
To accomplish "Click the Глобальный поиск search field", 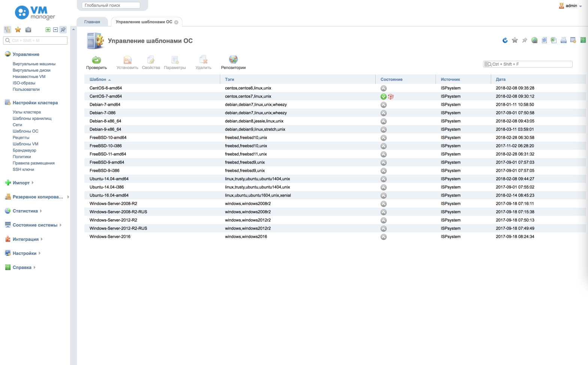I will pos(111,5).
